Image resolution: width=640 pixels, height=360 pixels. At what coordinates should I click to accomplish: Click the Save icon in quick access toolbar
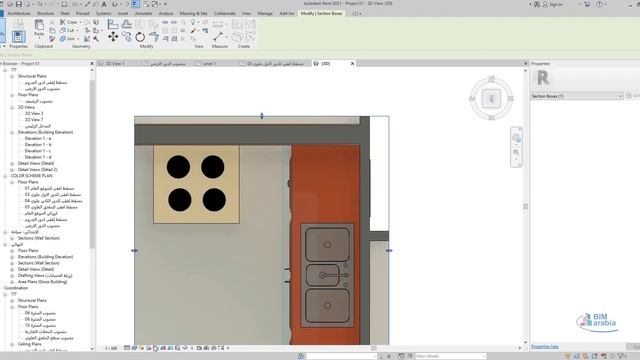click(x=19, y=4)
